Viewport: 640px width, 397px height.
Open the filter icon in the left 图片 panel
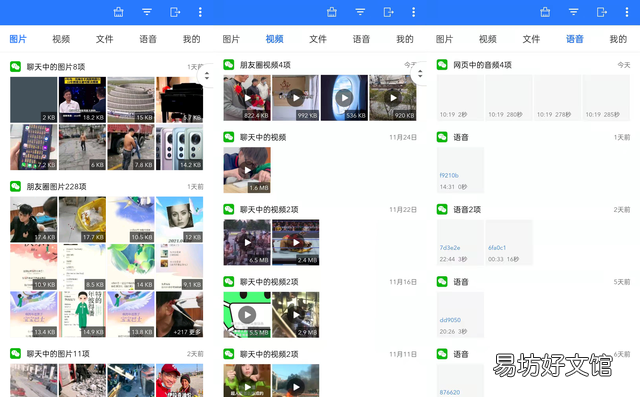(147, 12)
